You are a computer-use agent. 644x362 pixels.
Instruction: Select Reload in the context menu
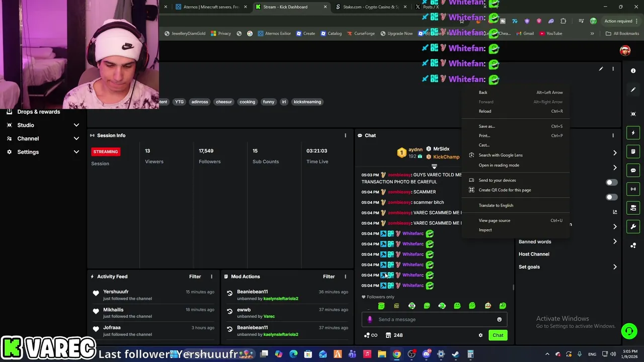point(516,111)
